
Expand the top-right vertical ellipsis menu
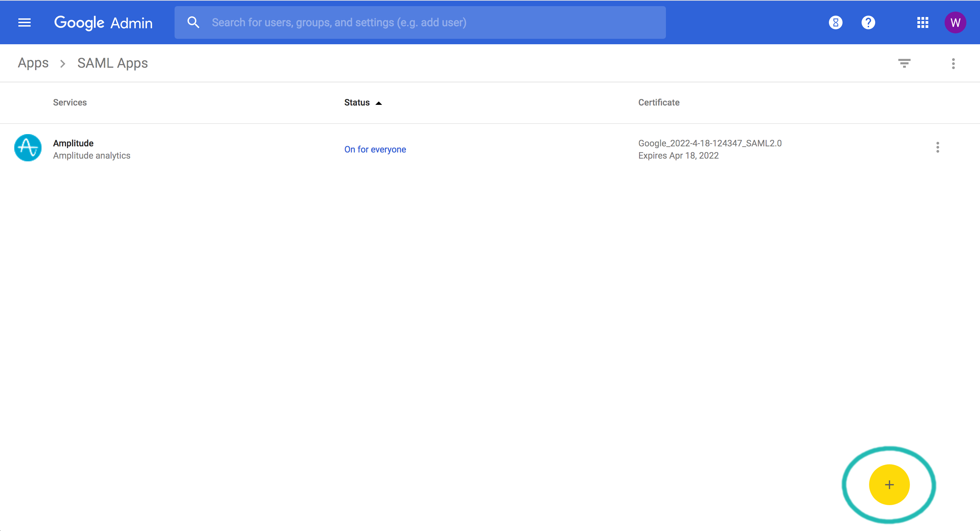click(x=953, y=63)
